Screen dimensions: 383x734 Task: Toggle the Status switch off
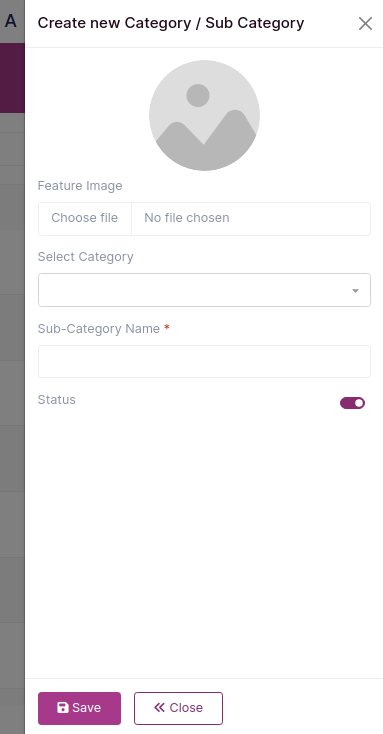coord(352,403)
